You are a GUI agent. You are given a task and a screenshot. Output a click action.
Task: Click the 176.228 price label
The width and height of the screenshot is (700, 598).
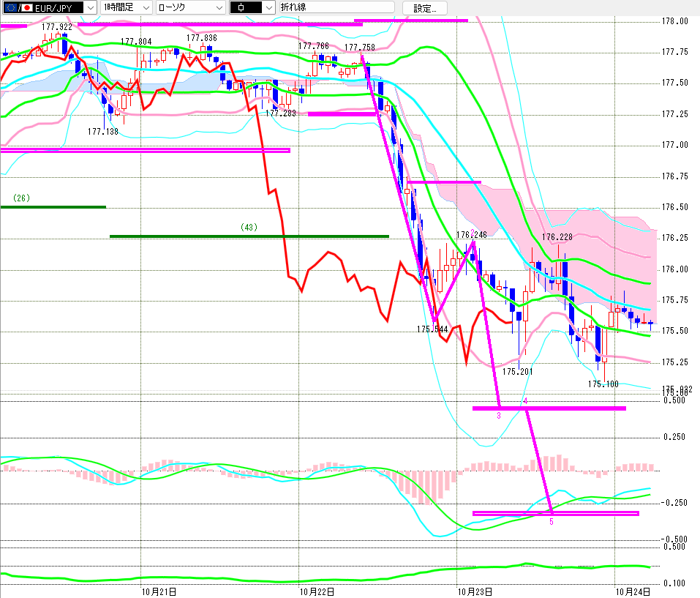[x=557, y=237]
